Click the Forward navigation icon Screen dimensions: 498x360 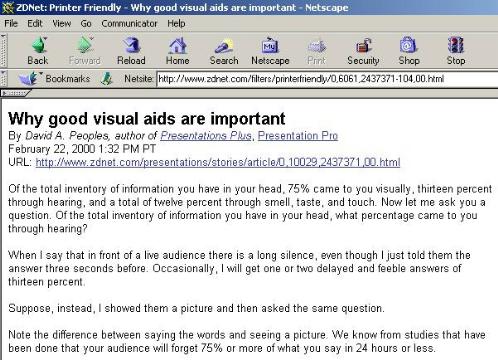tap(85, 51)
